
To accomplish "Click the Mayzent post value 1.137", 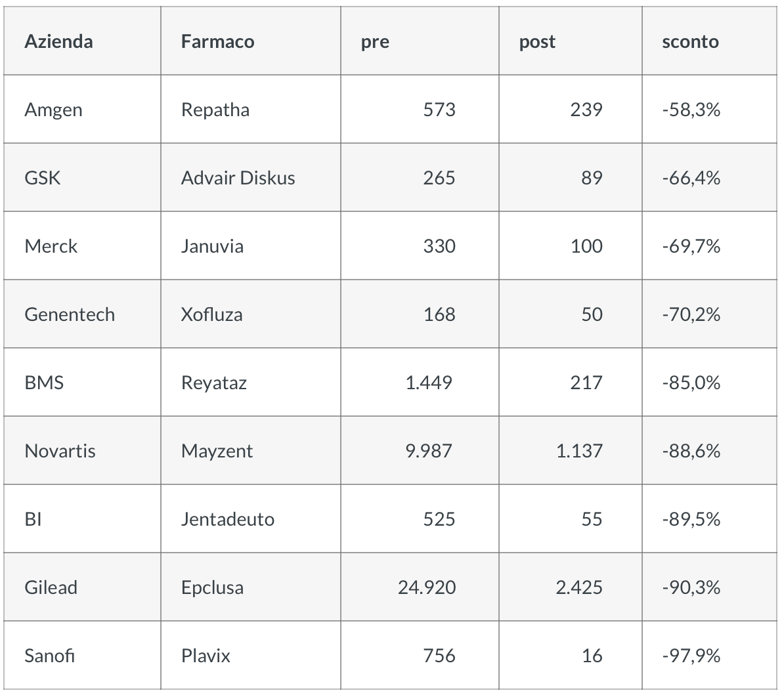I will point(579,451).
